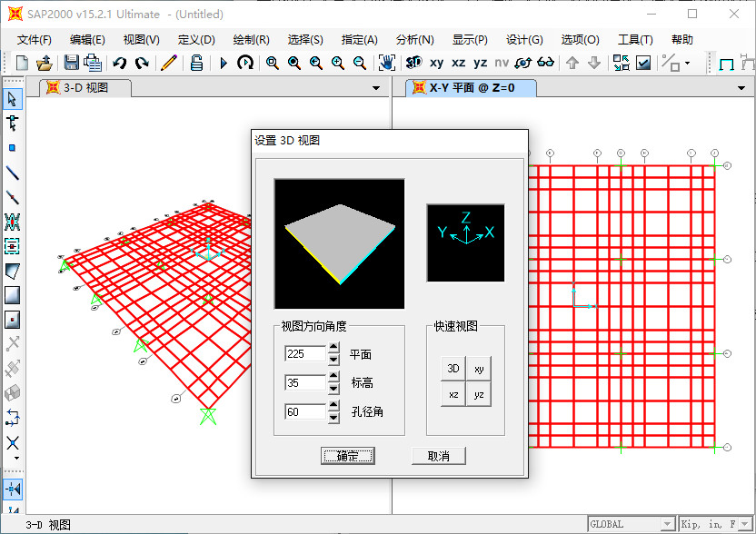
Task: Click the XYZ axes orientation preview
Action: click(x=466, y=242)
